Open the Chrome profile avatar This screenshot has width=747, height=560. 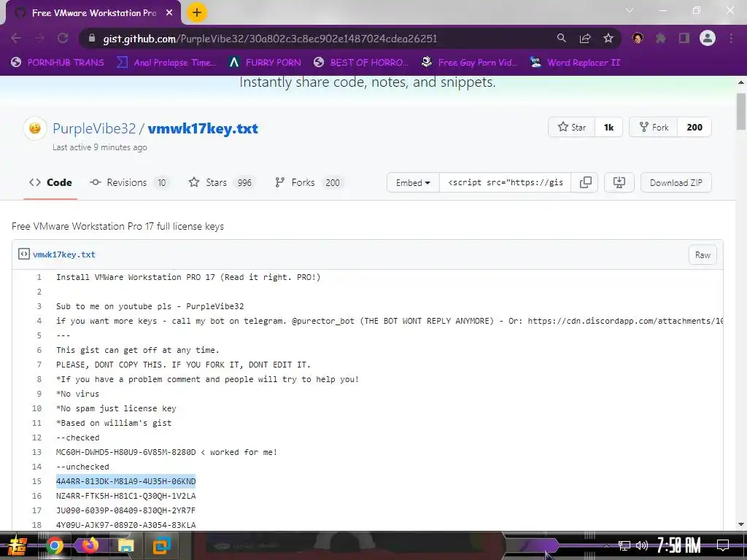tap(708, 38)
